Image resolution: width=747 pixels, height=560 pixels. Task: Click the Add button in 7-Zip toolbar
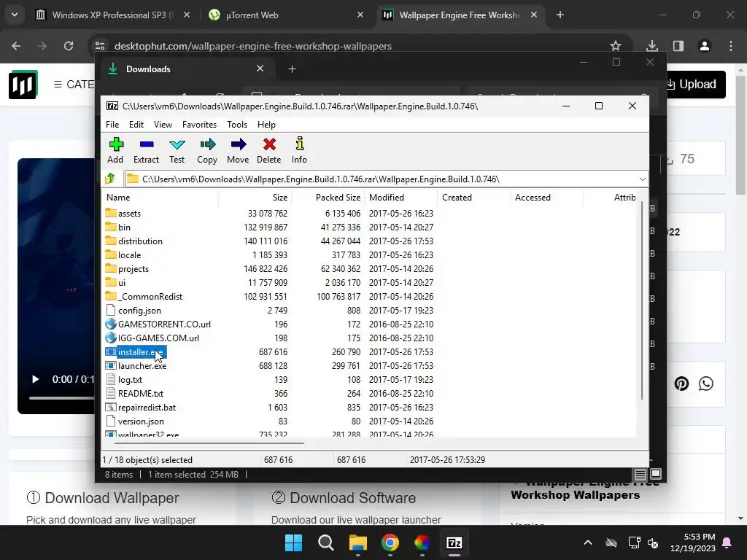tap(116, 150)
